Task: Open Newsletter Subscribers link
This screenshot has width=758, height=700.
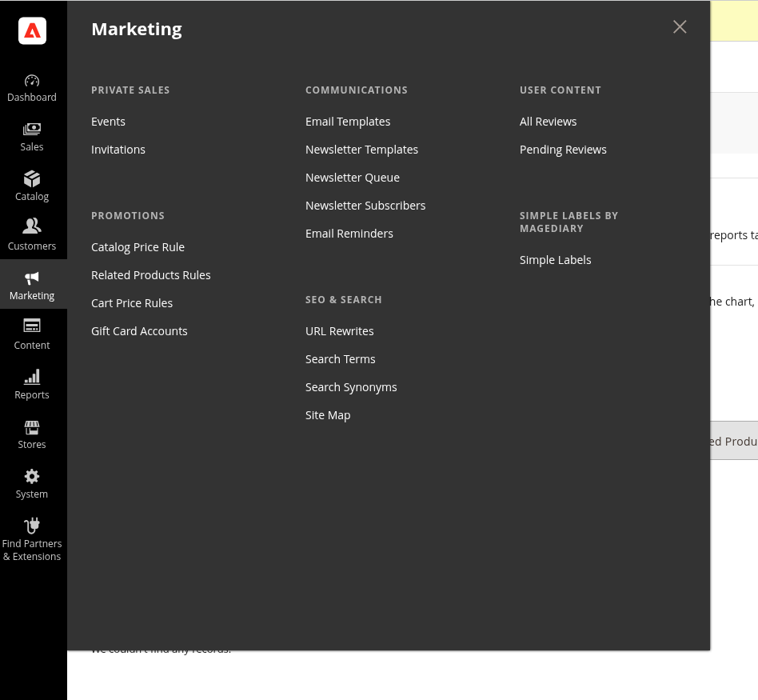Action: (365, 206)
